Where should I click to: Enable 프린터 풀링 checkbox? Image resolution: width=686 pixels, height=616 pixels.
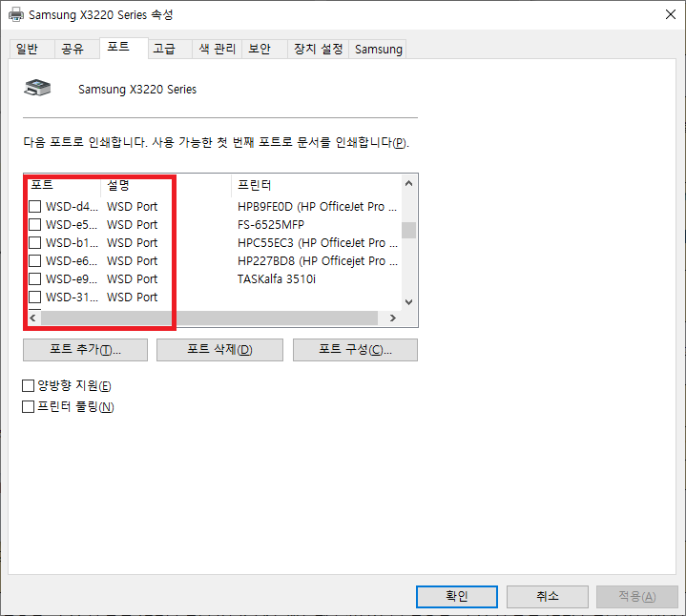pyautogui.click(x=28, y=406)
